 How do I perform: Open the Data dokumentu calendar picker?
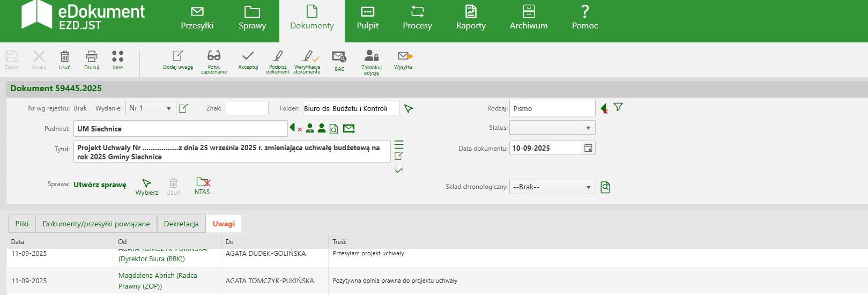[588, 148]
